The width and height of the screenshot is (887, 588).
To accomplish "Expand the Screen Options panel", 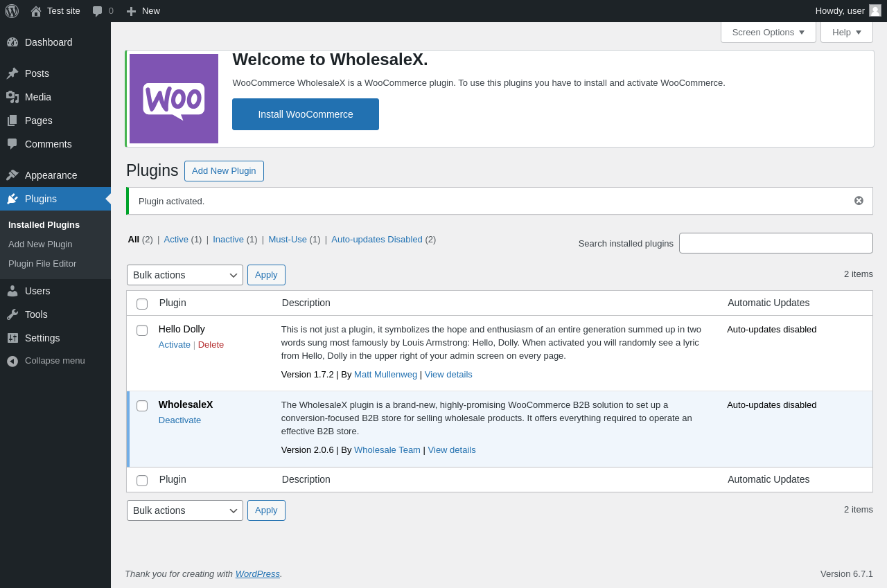I will [x=769, y=32].
